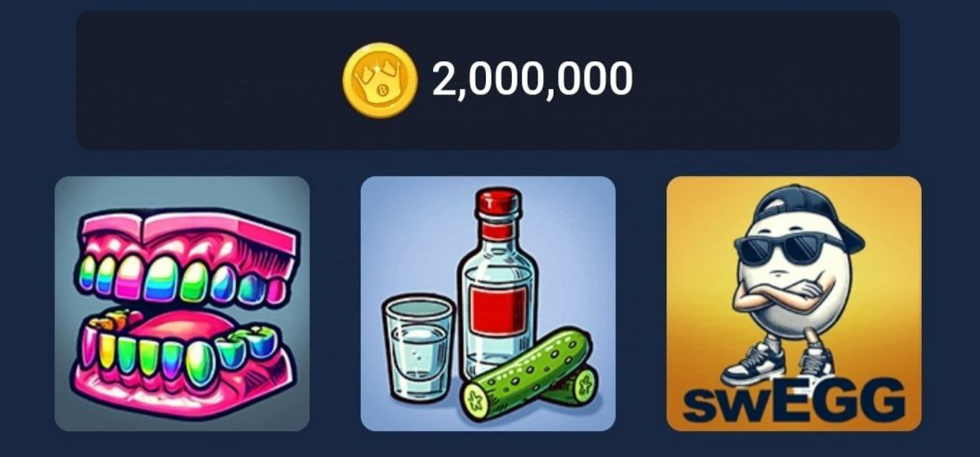The image size is (980, 457).
Task: Open the rainbow dentures card
Action: (x=182, y=303)
